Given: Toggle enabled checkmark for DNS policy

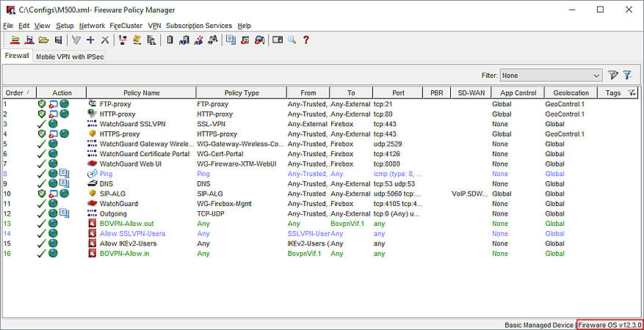Looking at the screenshot, I should coord(42,183).
